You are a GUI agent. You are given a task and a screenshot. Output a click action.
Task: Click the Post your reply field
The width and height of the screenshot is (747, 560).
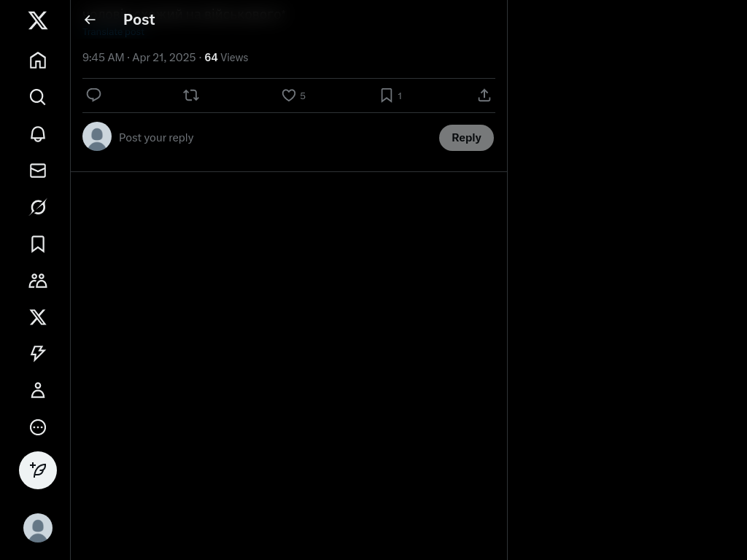pyautogui.click(x=275, y=138)
